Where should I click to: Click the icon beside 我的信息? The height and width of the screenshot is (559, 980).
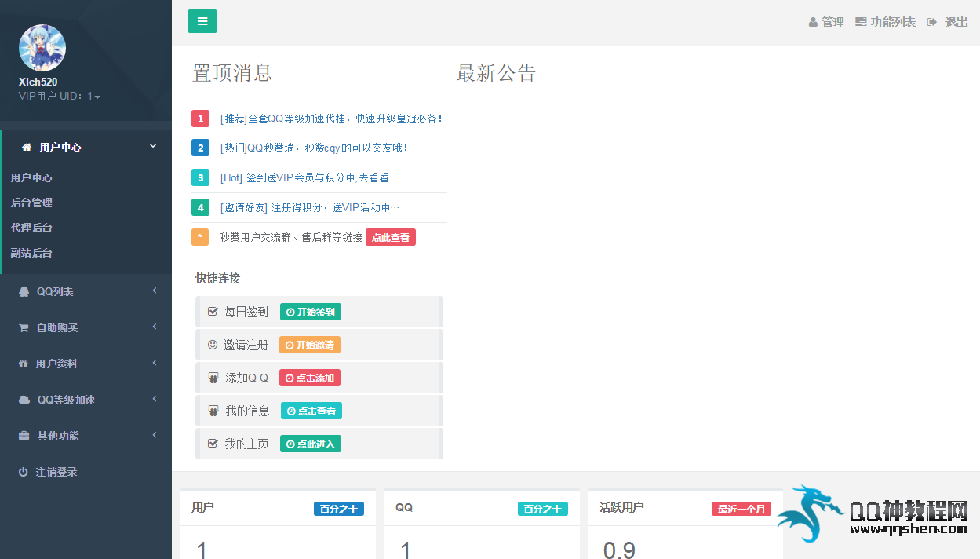(x=213, y=411)
